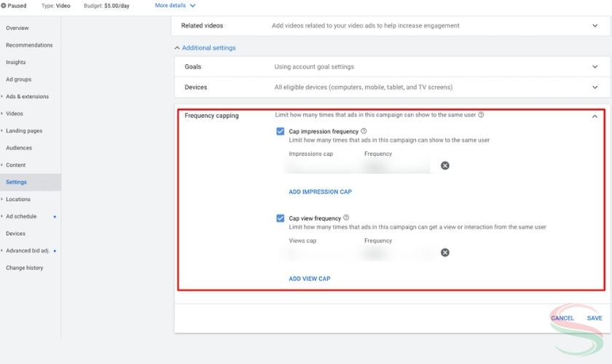This screenshot has height=364, width=612.
Task: Click the Type: Video label
Action: tap(56, 6)
